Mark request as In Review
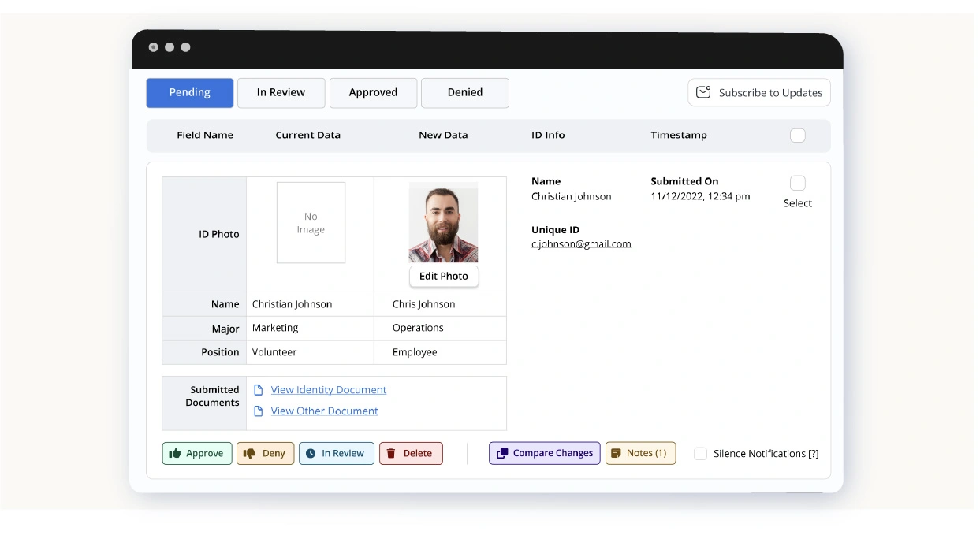The image size is (980, 535). coord(337,453)
